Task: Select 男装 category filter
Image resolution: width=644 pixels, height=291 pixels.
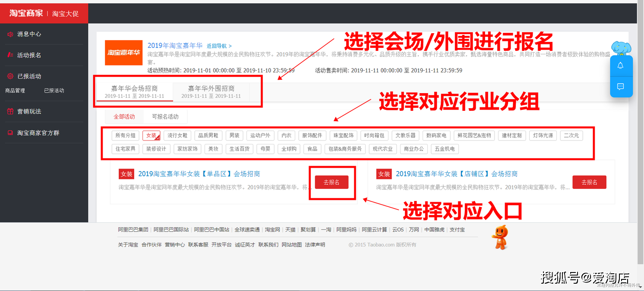Action: pos(234,135)
